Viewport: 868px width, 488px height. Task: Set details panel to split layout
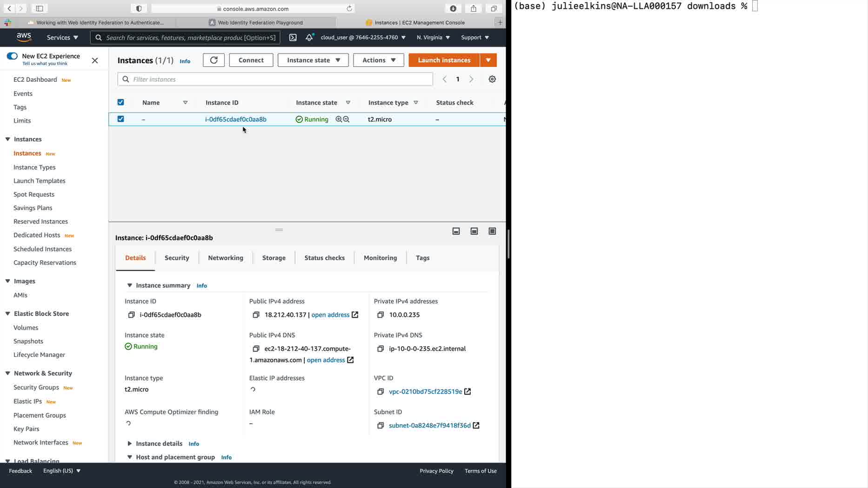(474, 231)
